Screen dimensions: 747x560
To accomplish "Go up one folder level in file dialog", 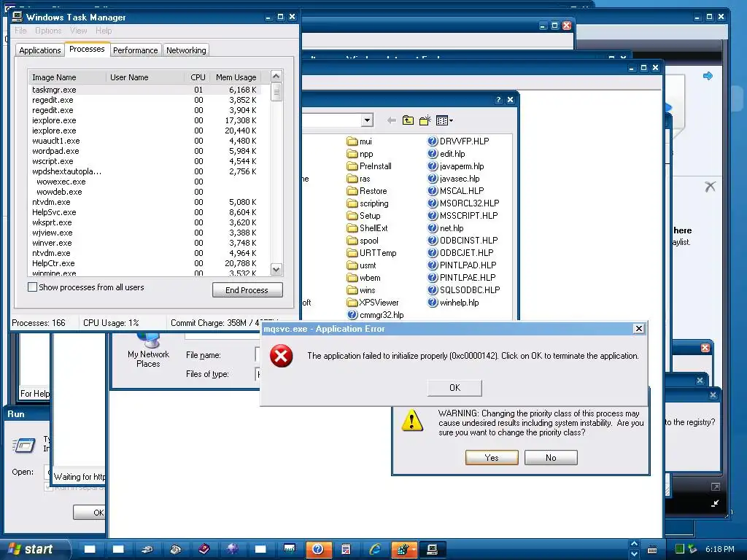I will click(408, 120).
